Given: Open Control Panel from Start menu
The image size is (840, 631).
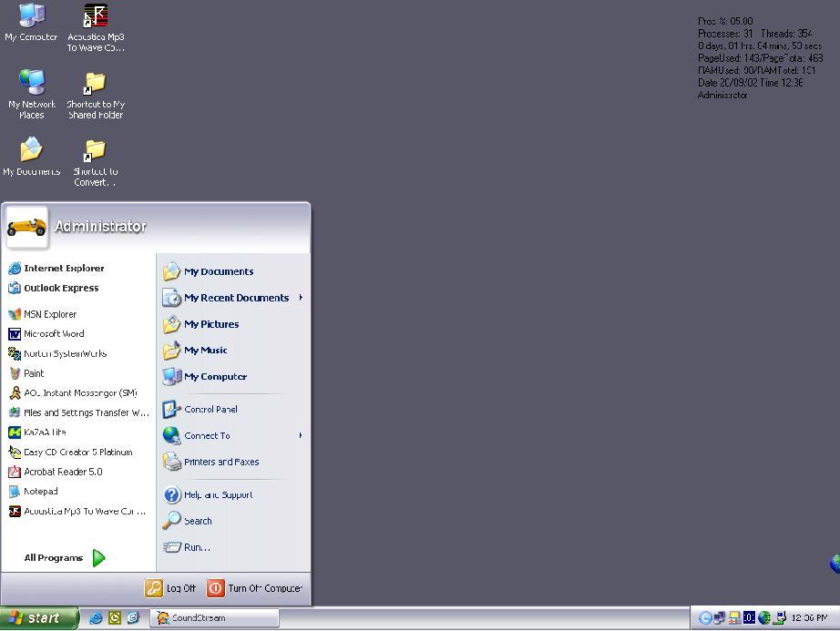Looking at the screenshot, I should click(x=210, y=410).
